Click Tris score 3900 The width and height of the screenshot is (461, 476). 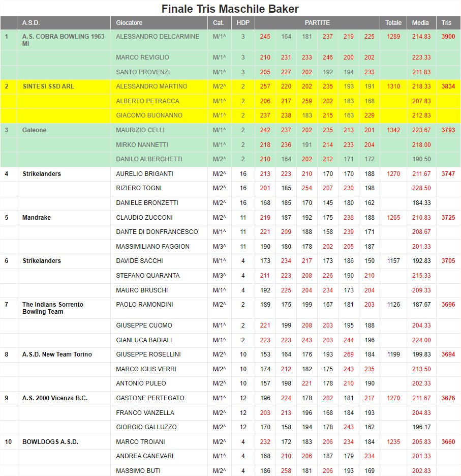tap(448, 37)
